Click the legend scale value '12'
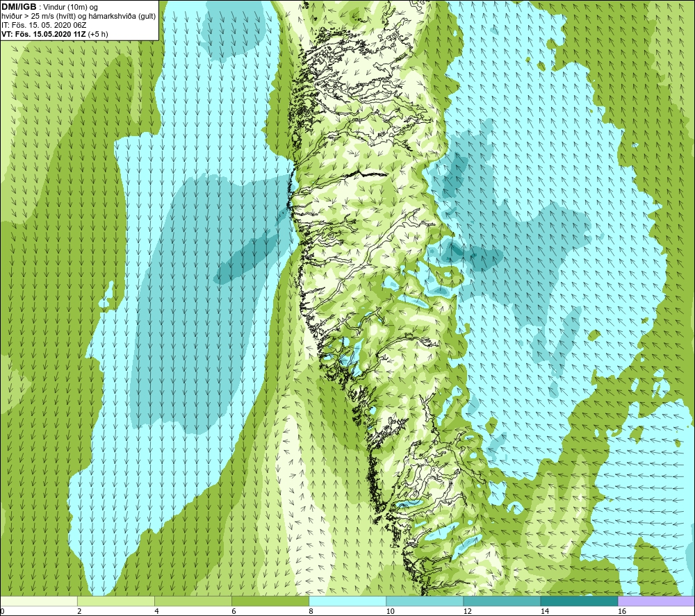This screenshot has width=695, height=616. pos(467,612)
